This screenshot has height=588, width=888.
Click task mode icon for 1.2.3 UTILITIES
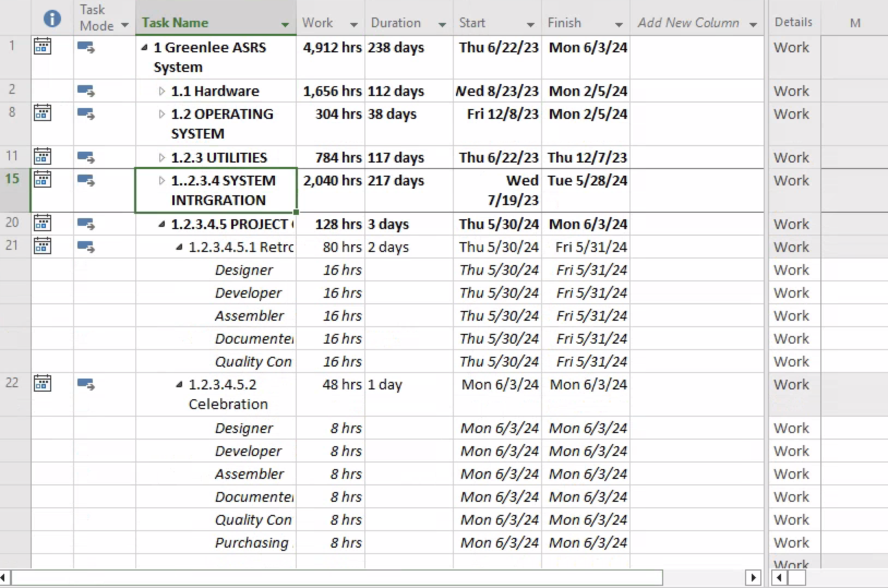86,158
